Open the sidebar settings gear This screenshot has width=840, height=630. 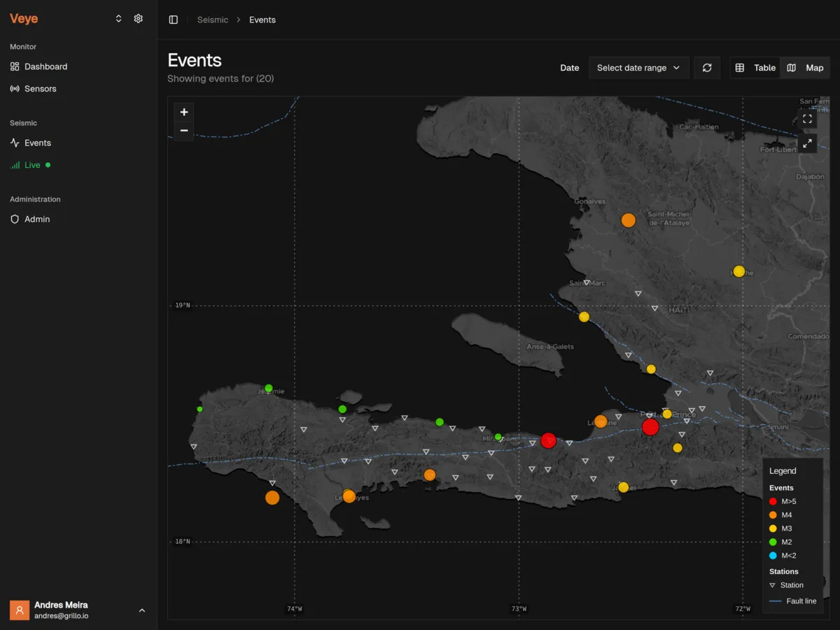[x=138, y=18]
